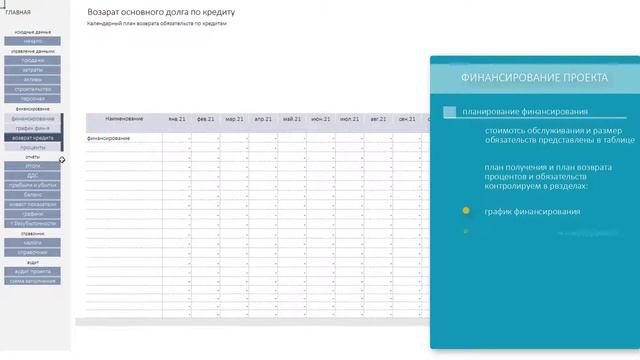Select the 'июн 21' column header
640x360 pixels.
(320, 119)
